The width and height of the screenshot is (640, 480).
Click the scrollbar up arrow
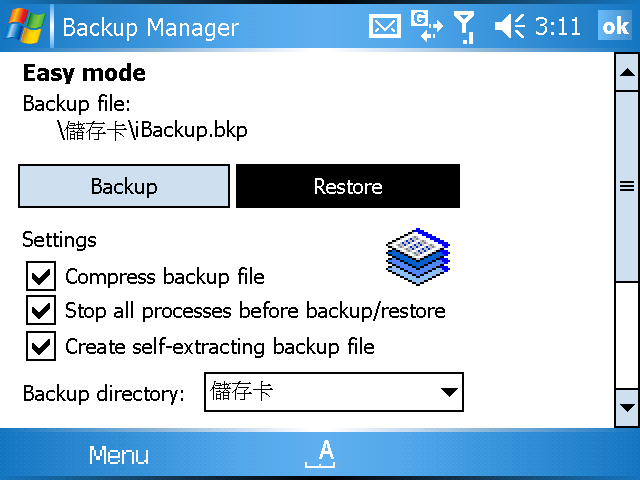[627, 72]
